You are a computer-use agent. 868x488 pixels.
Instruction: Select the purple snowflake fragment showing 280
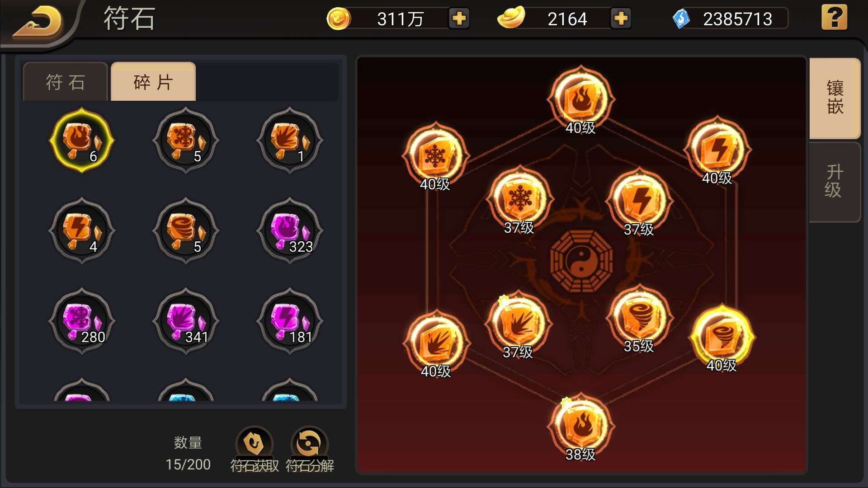82,321
